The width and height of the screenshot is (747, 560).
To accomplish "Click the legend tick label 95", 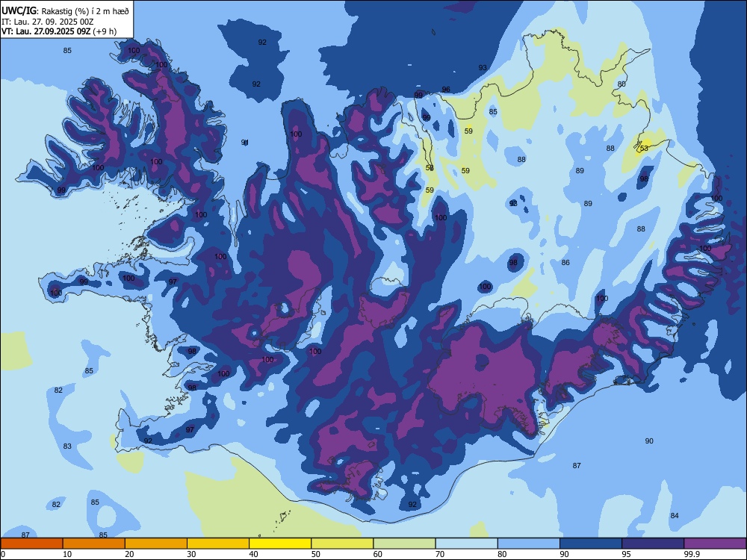I will tap(627, 554).
